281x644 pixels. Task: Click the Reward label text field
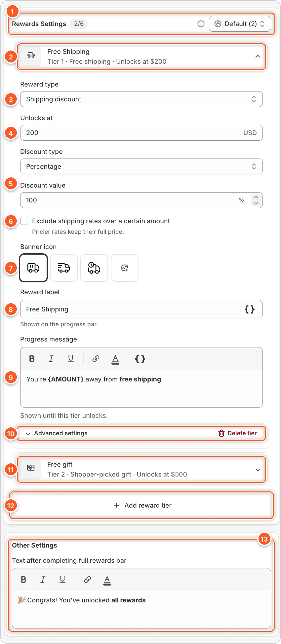[141, 309]
